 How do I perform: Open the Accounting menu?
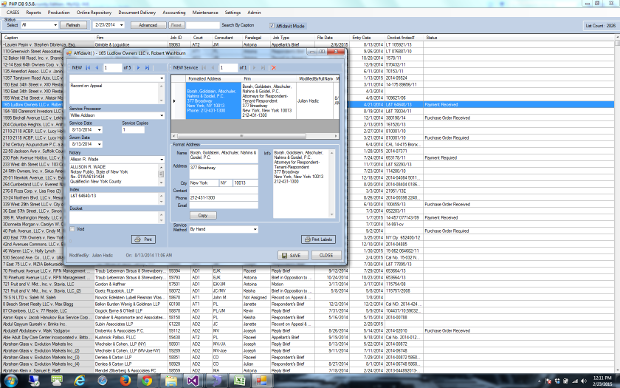point(174,13)
